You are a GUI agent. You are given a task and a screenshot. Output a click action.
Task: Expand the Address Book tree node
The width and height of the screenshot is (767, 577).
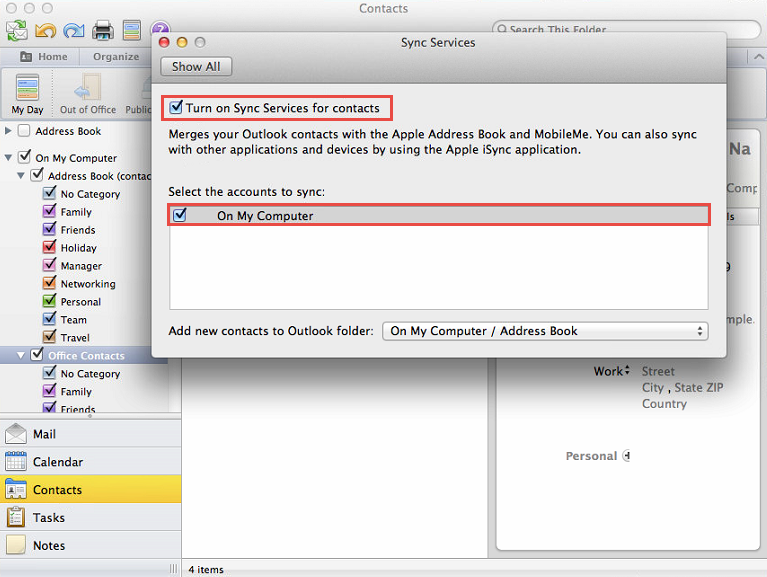pyautogui.click(x=8, y=131)
